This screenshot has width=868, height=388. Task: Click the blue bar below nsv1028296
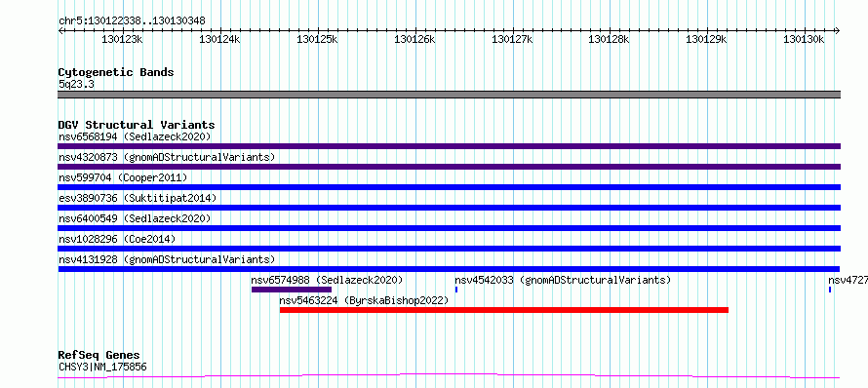[449, 249]
